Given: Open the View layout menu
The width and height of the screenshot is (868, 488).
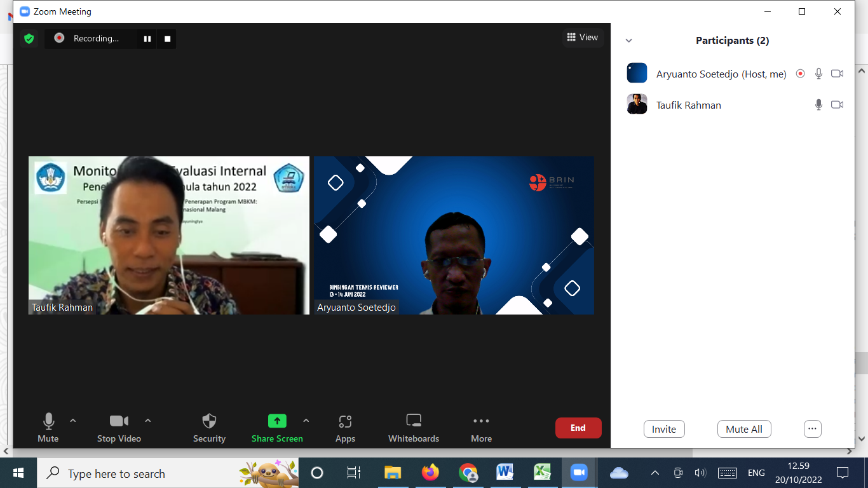Looking at the screenshot, I should pyautogui.click(x=583, y=37).
